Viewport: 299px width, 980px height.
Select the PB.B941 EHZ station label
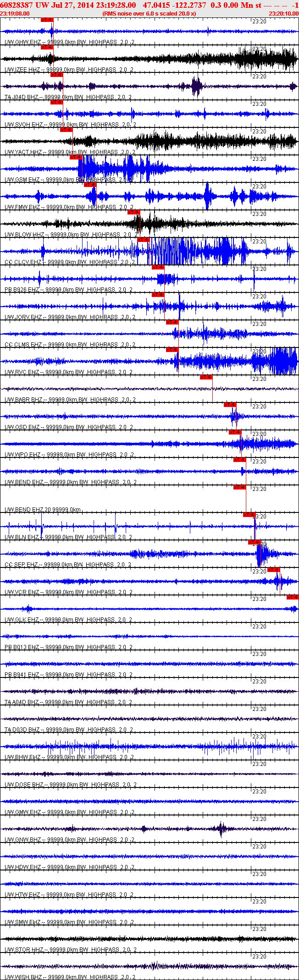pyautogui.click(x=68, y=675)
